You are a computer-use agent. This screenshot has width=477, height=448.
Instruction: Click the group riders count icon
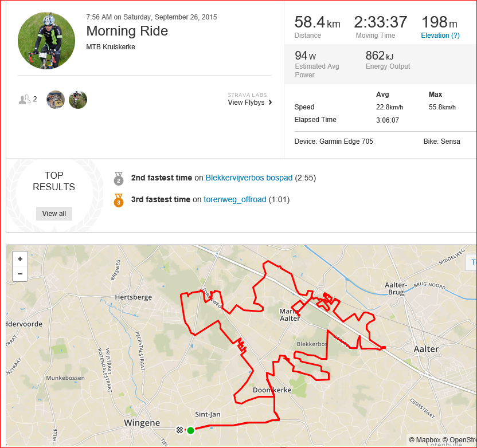(24, 99)
